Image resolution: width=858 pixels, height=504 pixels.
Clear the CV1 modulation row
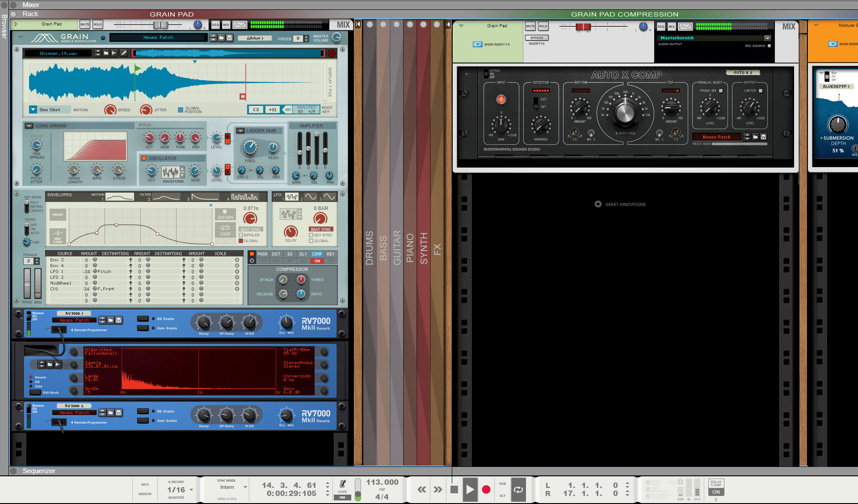pos(237,289)
